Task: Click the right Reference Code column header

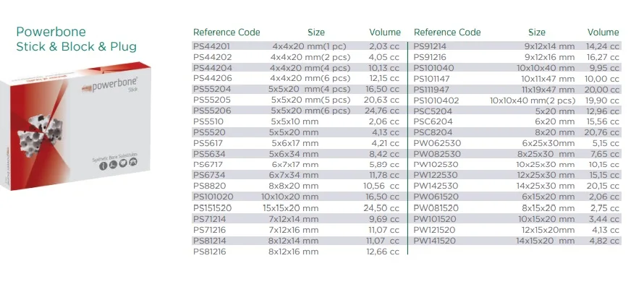Action: 447,32
